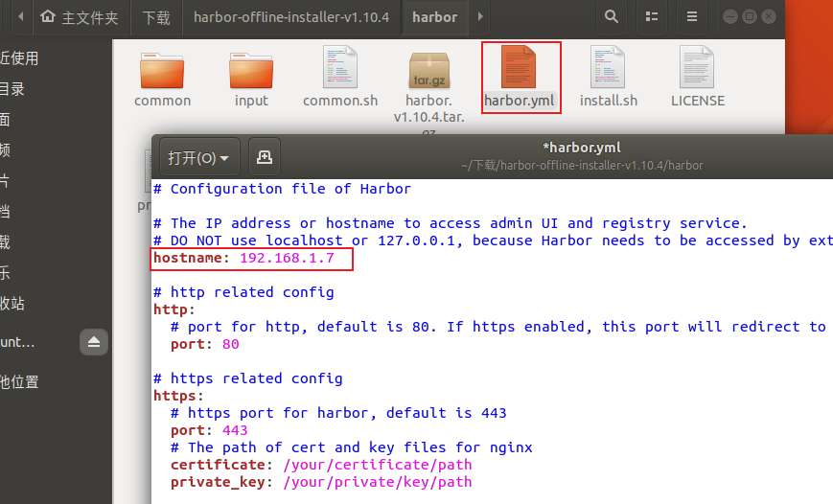This screenshot has height=504, width=833.
Task: Select the harbor breadcrumb button
Action: (435, 17)
